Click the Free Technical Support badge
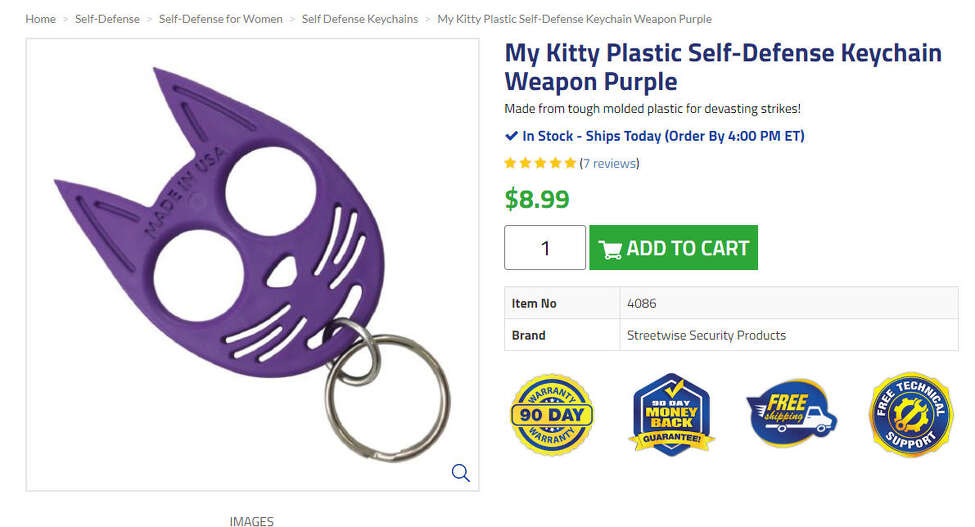975x527 pixels. point(910,415)
